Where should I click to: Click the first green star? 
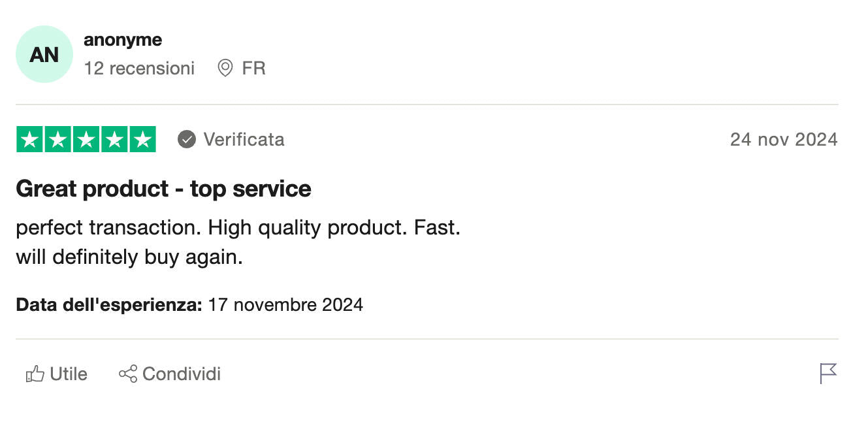29,139
